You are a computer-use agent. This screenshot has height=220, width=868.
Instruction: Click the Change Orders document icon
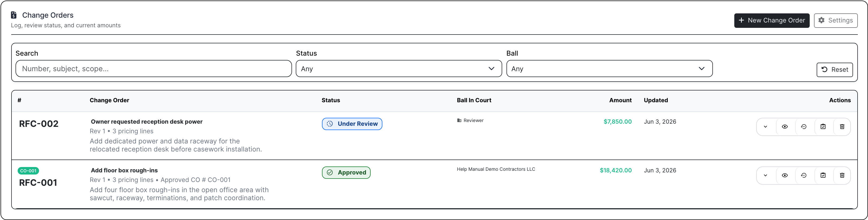coord(14,15)
